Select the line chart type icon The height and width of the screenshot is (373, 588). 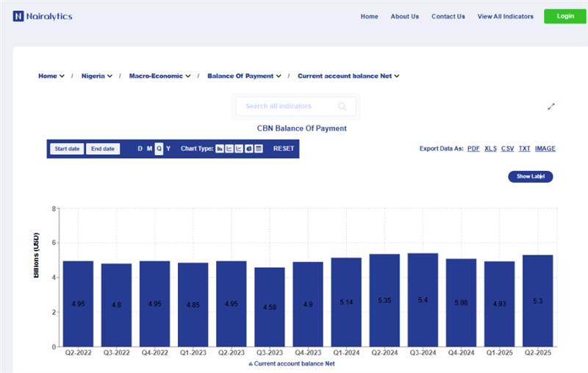[x=229, y=148]
